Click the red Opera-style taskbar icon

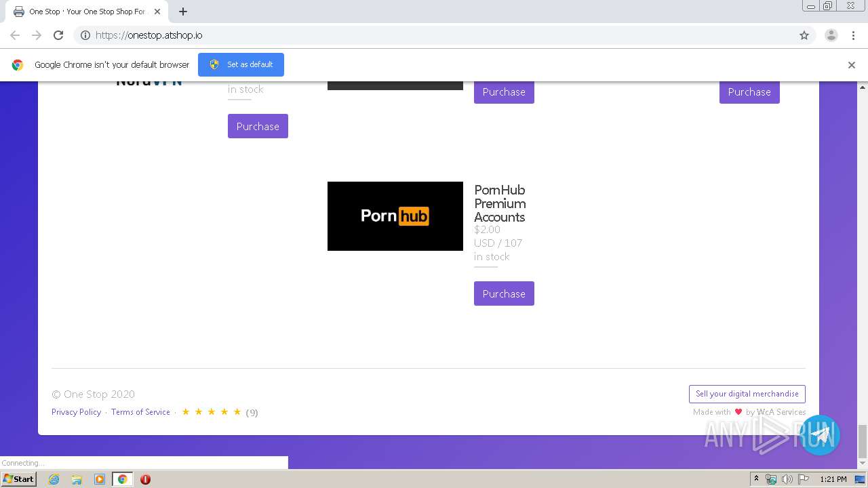145,479
